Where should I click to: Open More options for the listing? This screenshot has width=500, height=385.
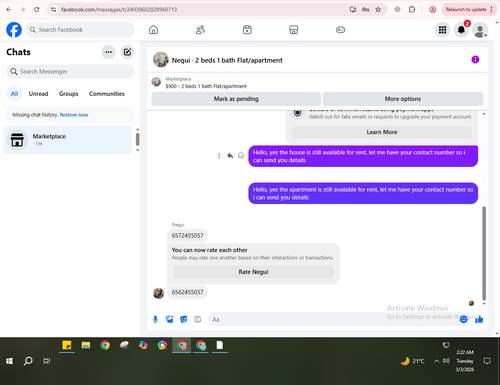coord(403,99)
